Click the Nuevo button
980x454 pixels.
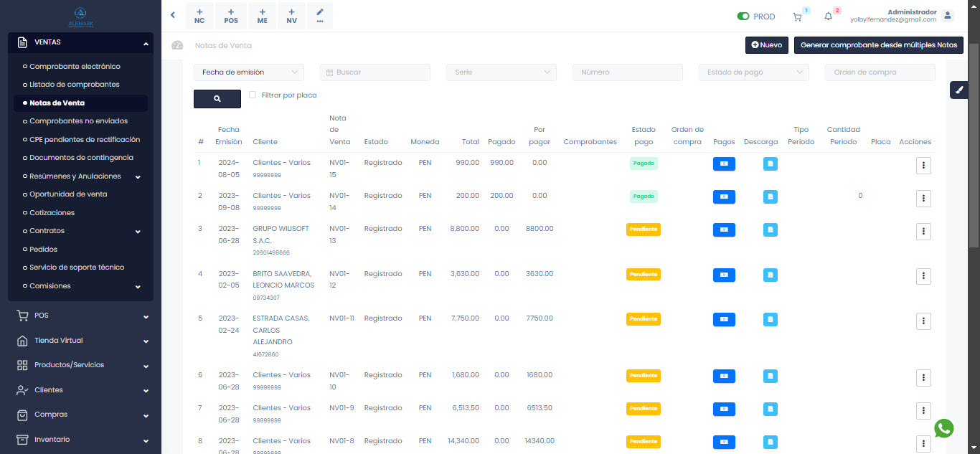[x=766, y=45]
